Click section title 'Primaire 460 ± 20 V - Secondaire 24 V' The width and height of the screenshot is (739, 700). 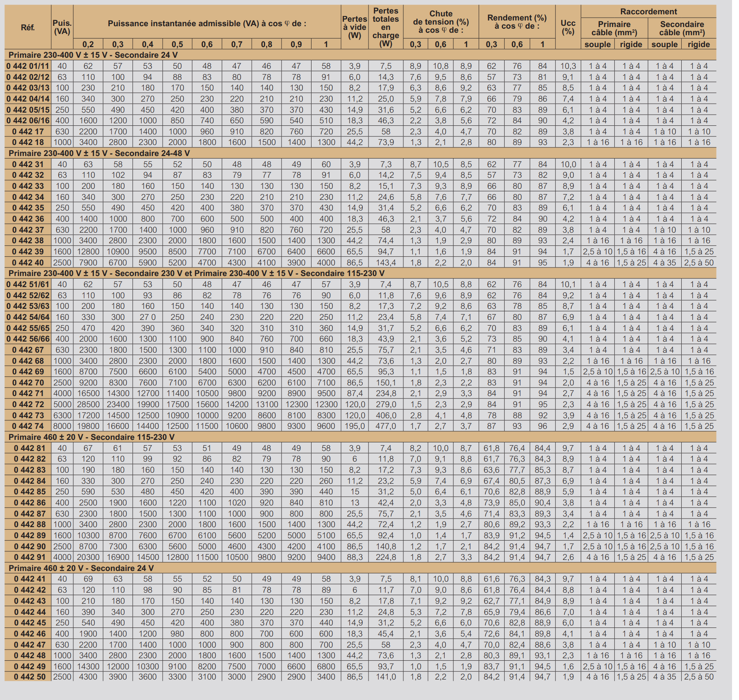(x=81, y=568)
